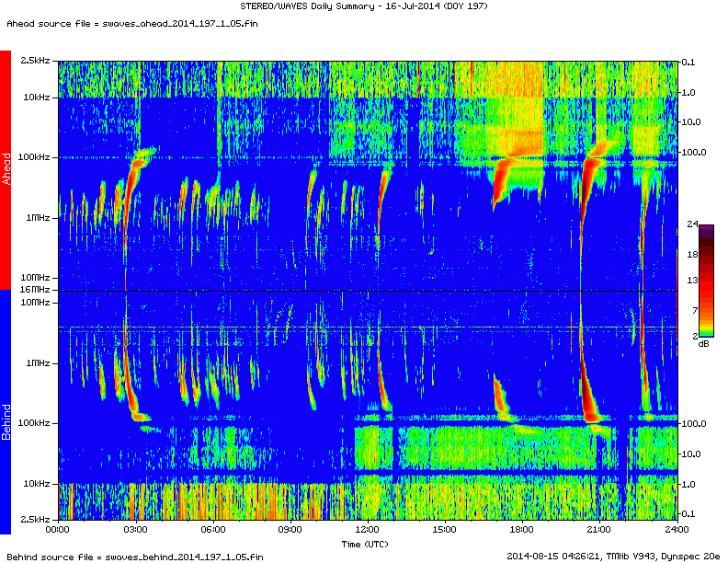Click the 10kHz label of the Ahead axis
The width and height of the screenshot is (728, 563).
pyautogui.click(x=37, y=98)
